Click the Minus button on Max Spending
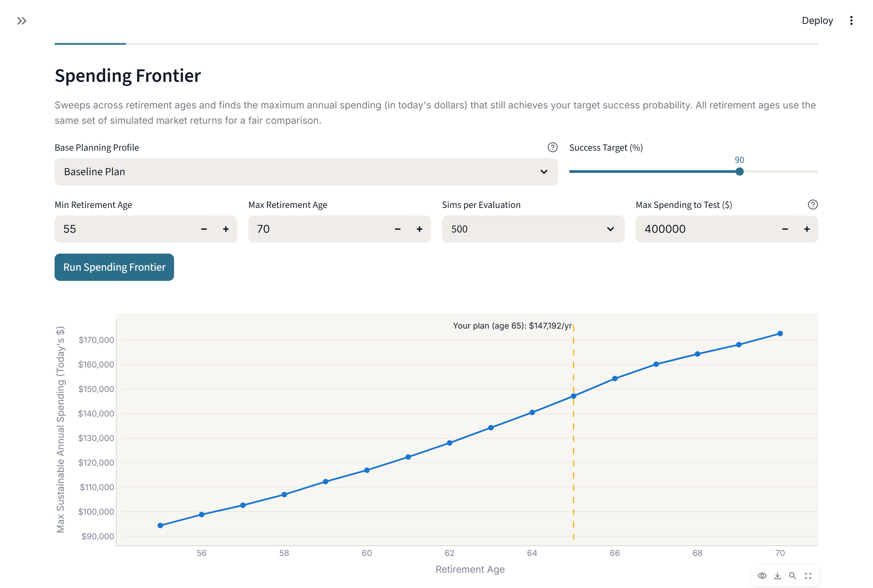Screen dimensions: 873x588 pyautogui.click(x=785, y=229)
